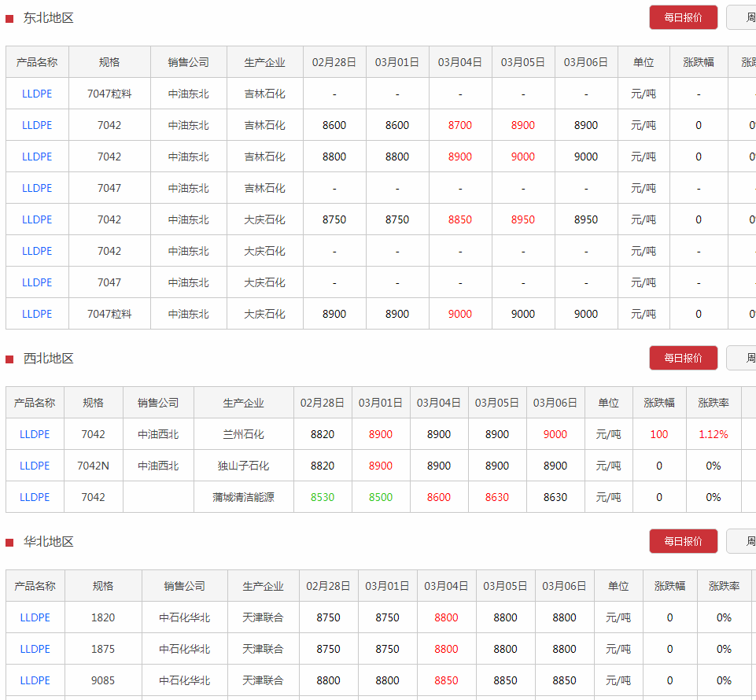Click 西北地区 section heading
Viewport: 756px width, 700px height.
click(x=48, y=358)
